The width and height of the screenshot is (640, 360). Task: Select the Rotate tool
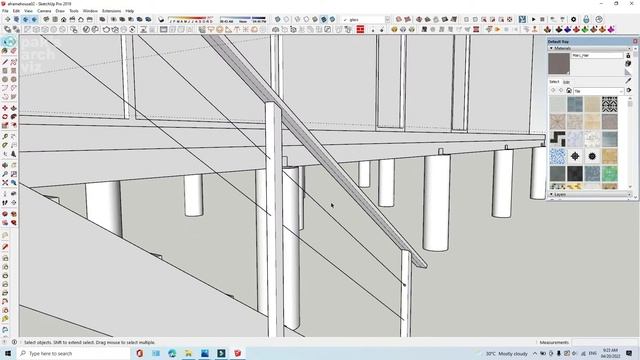click(x=5, y=116)
